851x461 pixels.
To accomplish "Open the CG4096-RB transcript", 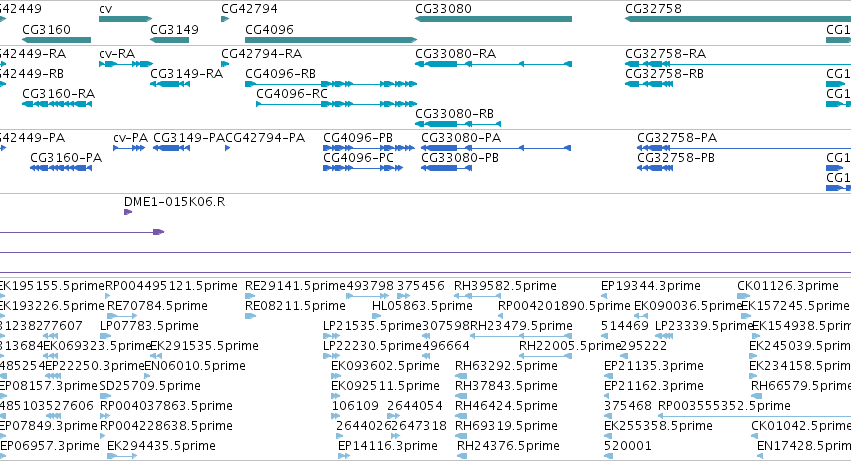I will pos(281,74).
